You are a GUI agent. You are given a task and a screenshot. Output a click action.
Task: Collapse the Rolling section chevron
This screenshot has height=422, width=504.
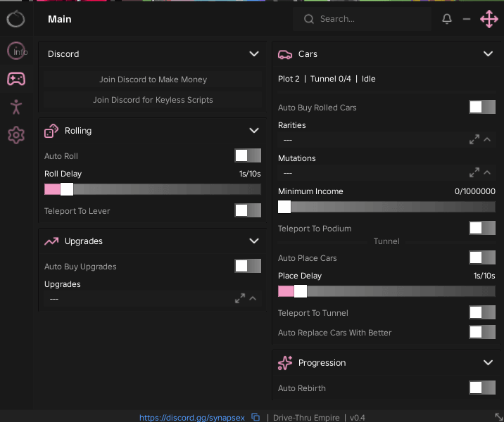[254, 130]
